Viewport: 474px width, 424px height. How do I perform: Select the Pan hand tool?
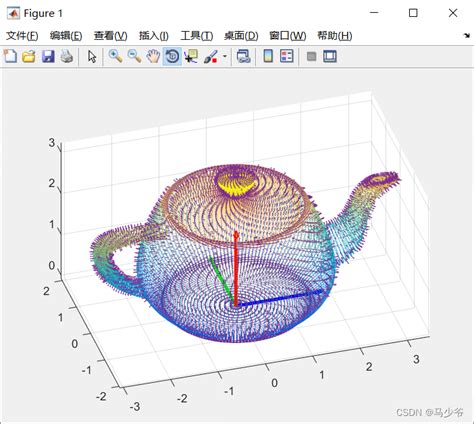coord(153,56)
